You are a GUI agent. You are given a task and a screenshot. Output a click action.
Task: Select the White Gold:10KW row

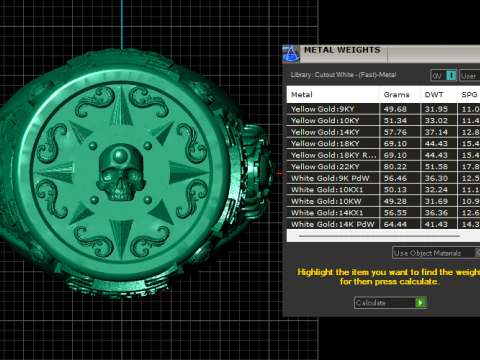383,201
